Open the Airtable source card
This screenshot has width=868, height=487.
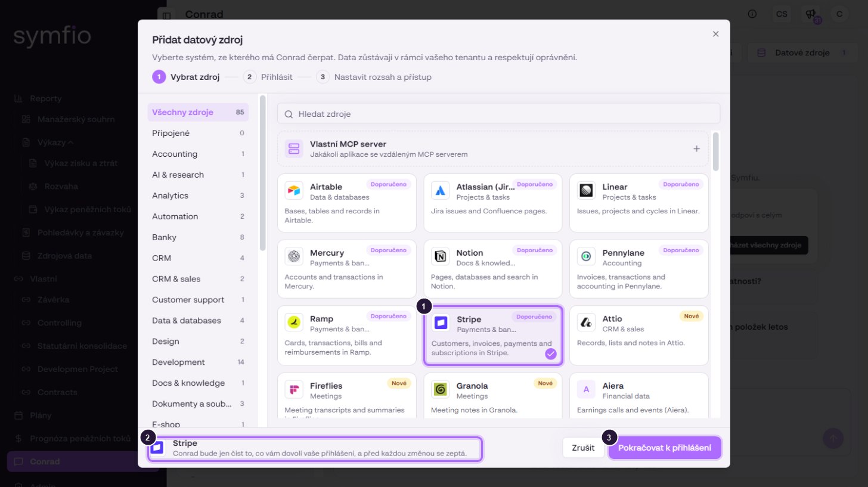click(x=347, y=203)
